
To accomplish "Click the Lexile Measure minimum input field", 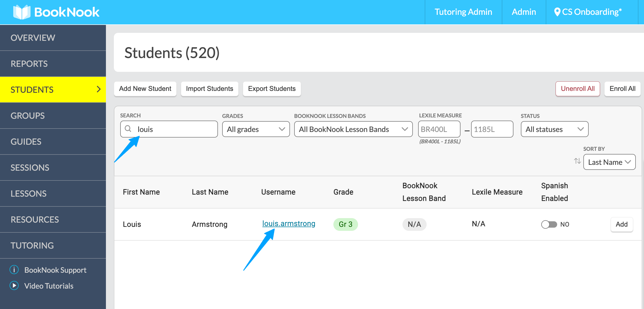I will point(439,129).
